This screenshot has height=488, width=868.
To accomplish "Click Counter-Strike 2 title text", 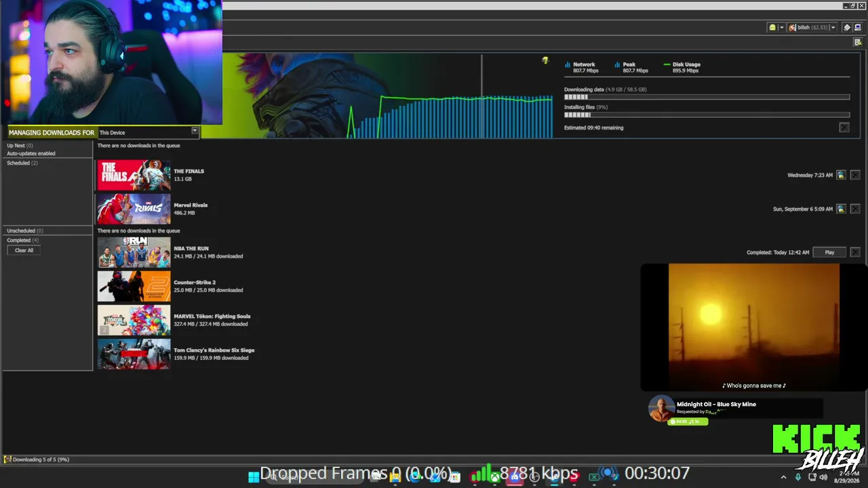I will [x=195, y=283].
